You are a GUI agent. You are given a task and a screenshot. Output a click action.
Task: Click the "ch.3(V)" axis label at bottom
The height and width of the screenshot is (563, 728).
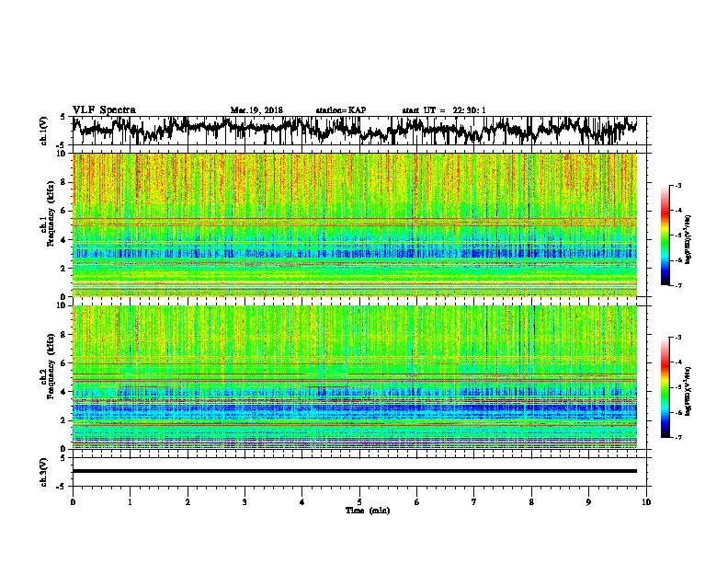point(43,473)
